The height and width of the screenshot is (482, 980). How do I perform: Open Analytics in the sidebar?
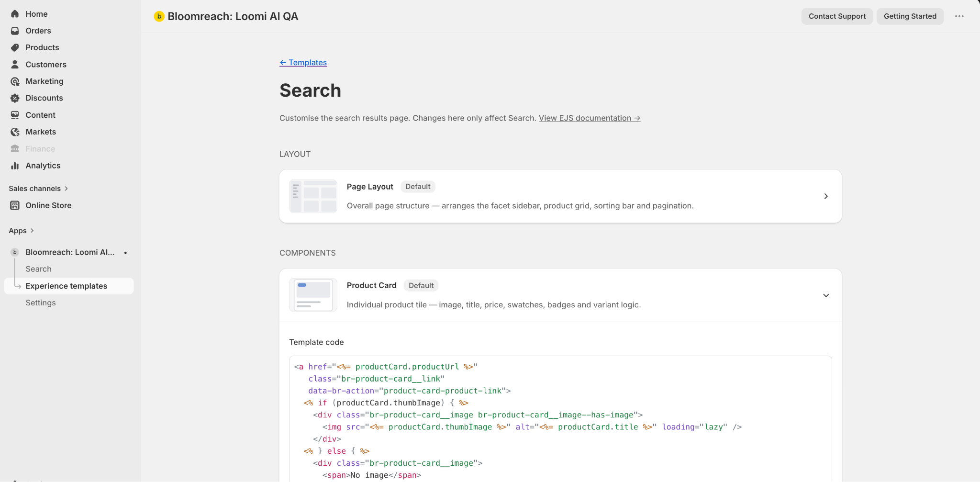point(43,166)
